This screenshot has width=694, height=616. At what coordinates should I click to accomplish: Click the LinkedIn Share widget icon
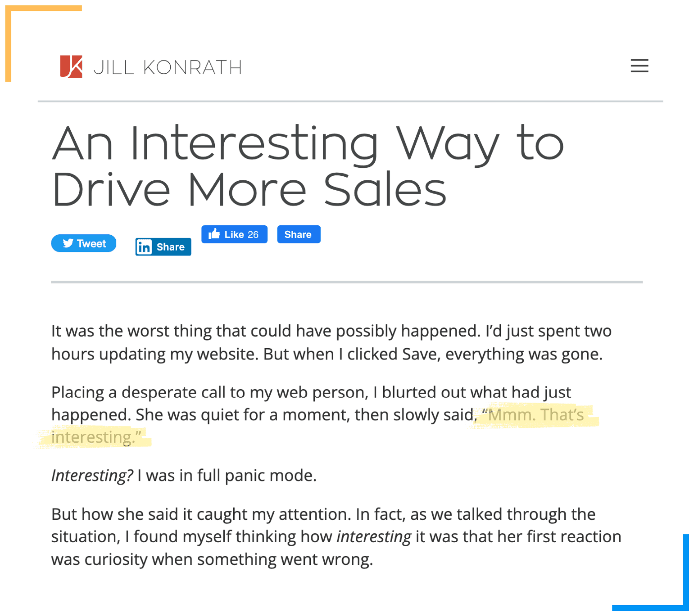144,247
